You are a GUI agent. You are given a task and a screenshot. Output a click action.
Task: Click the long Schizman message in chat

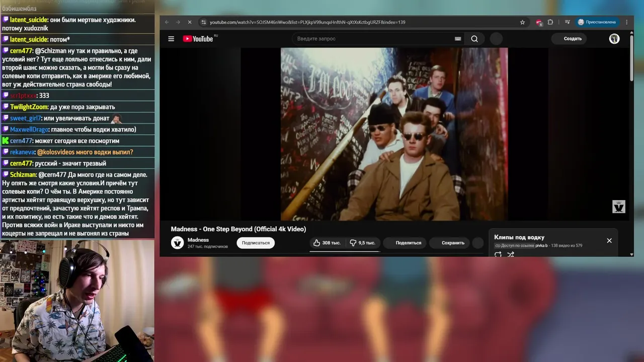(76, 204)
